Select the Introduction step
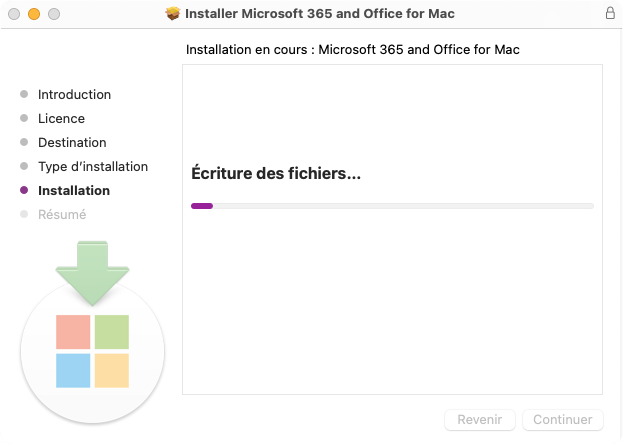 pyautogui.click(x=74, y=95)
